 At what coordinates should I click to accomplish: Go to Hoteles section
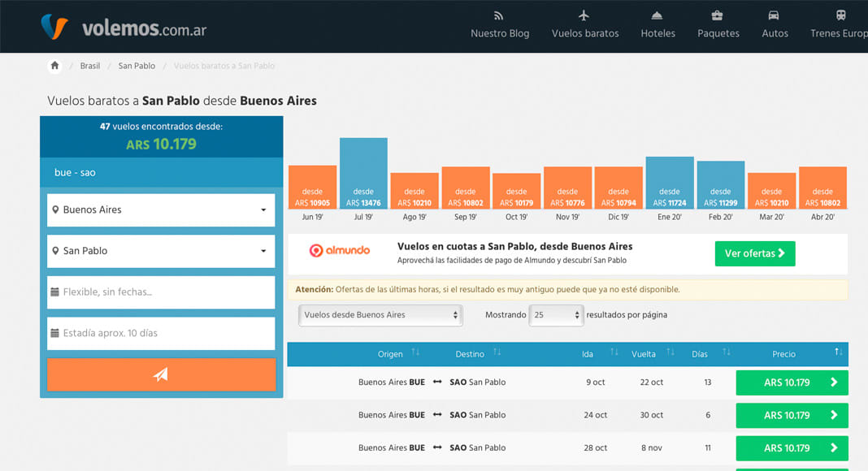[x=658, y=24]
